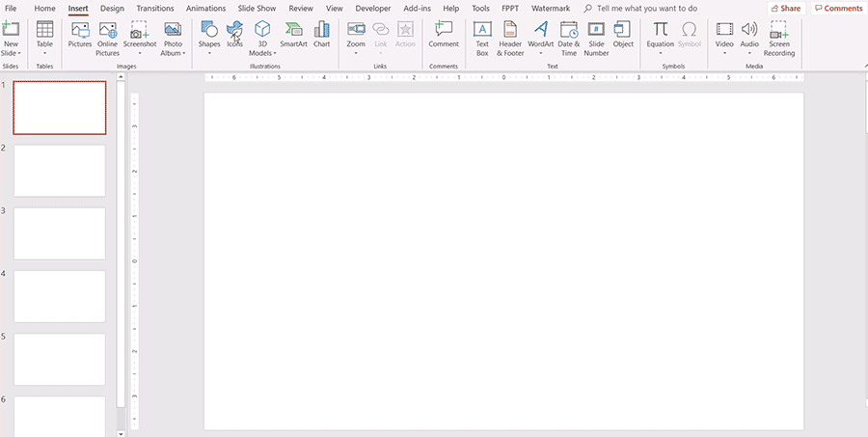
Task: Expand the Equation dropdown
Action: click(661, 53)
